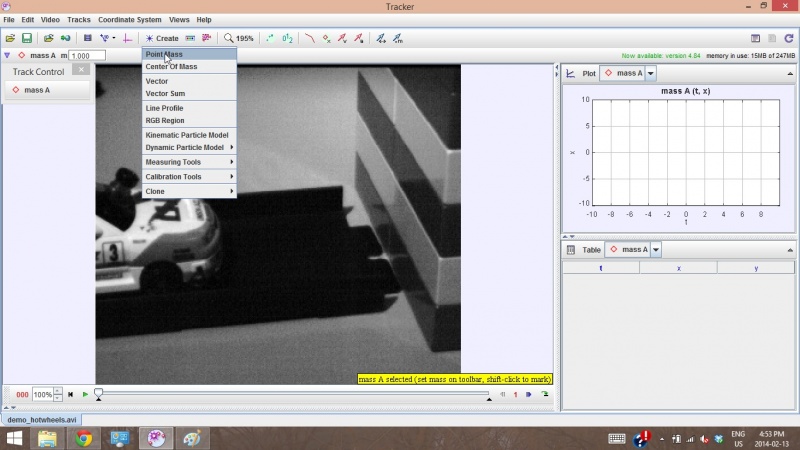Screen dimensions: 800x450
Task: Select Point Mass from the Create menu
Action: pos(189,54)
